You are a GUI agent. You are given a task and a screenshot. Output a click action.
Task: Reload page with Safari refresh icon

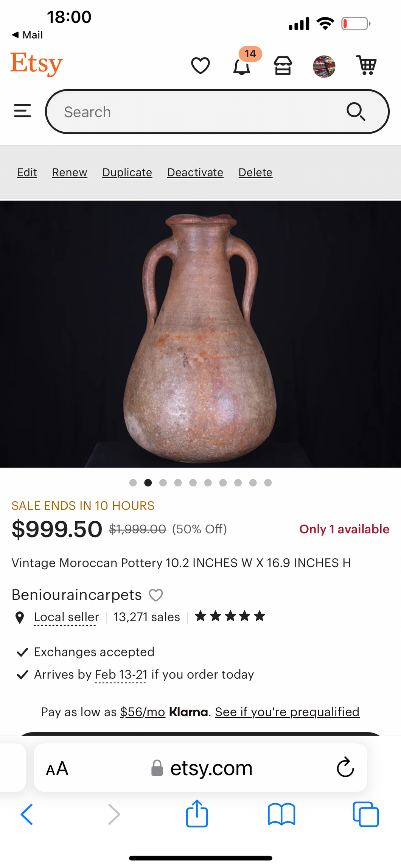coord(345,768)
